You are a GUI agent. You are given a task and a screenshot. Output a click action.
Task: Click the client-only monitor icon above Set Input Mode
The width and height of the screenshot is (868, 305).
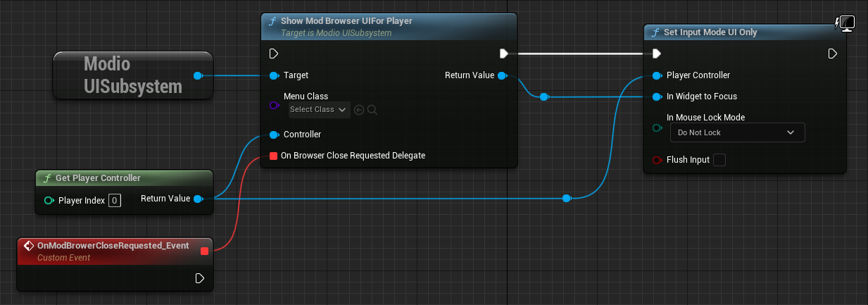tap(845, 23)
